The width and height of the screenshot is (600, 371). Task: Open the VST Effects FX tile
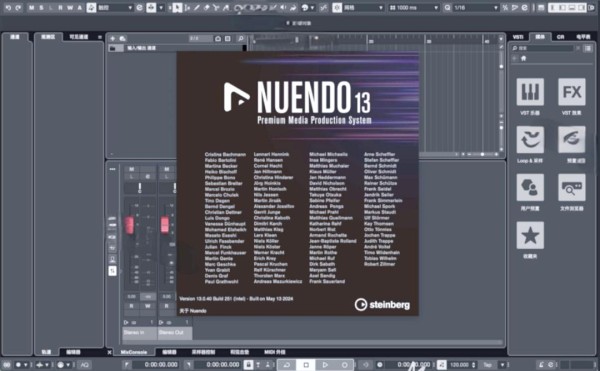point(572,92)
